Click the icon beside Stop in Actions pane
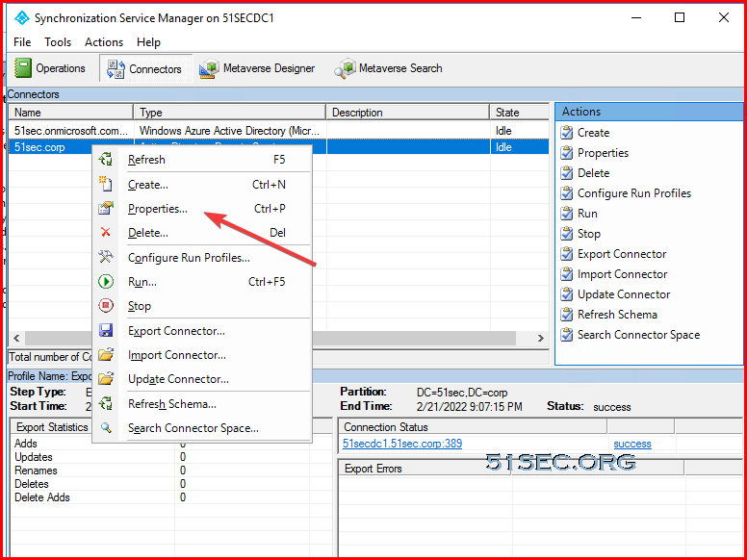747x560 pixels. click(567, 234)
